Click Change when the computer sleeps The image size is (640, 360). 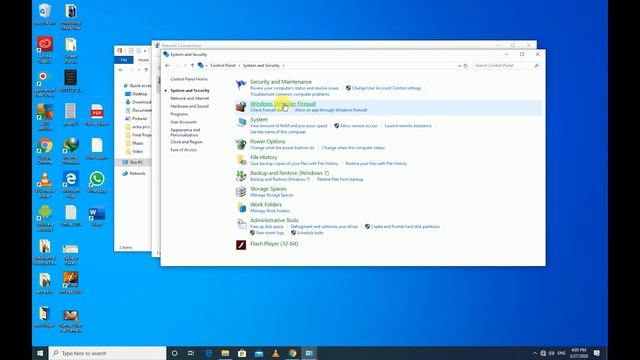(x=353, y=148)
